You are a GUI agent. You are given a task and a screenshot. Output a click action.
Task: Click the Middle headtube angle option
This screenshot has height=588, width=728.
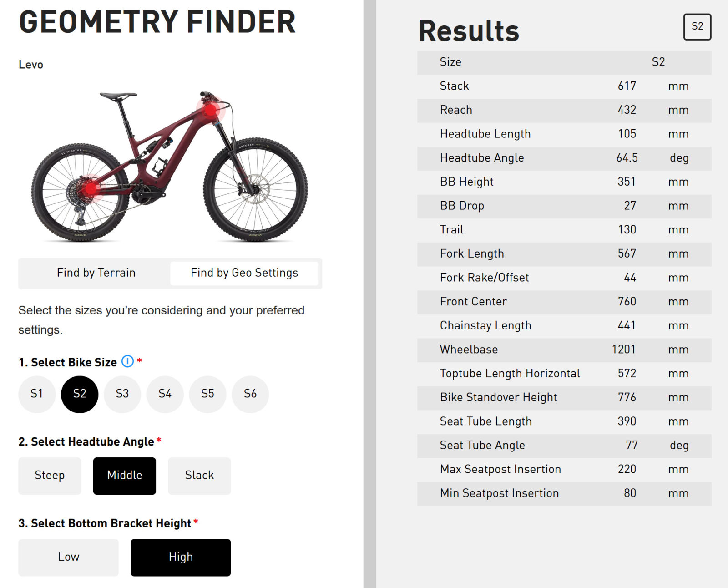click(125, 476)
